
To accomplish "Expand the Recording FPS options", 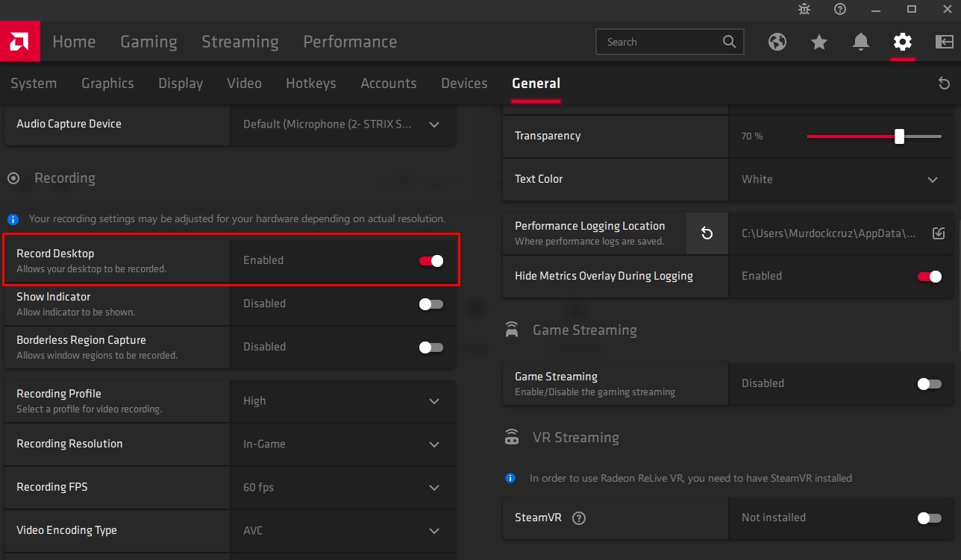I will [434, 488].
